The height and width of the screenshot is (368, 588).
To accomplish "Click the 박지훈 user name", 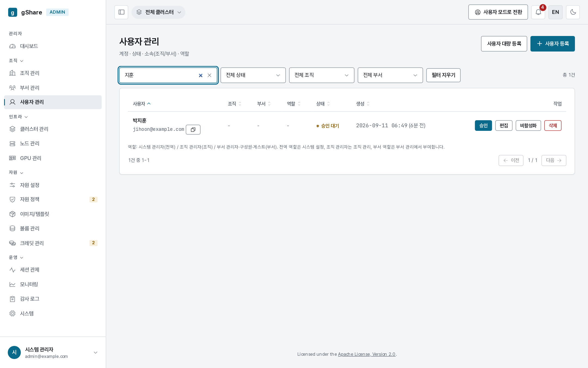I will pos(140,120).
